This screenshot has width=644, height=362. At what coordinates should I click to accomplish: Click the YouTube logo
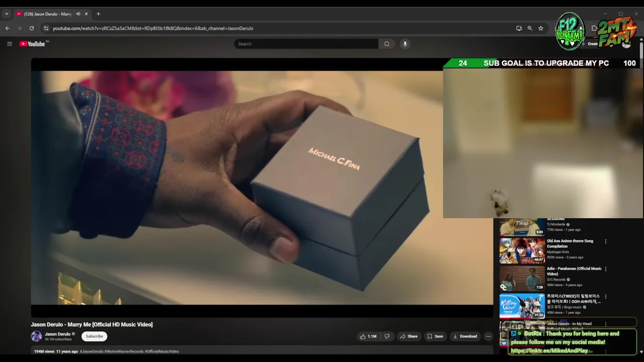[33, 44]
